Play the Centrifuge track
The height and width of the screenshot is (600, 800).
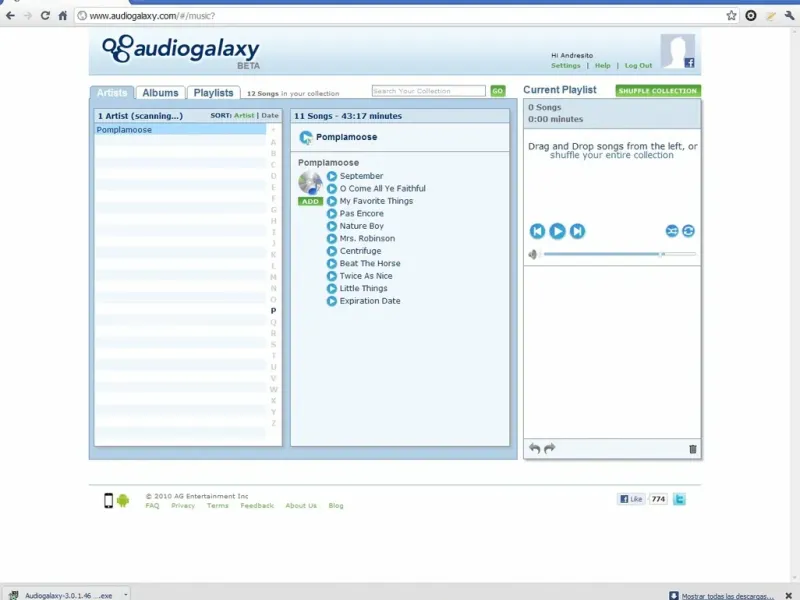[x=332, y=251]
